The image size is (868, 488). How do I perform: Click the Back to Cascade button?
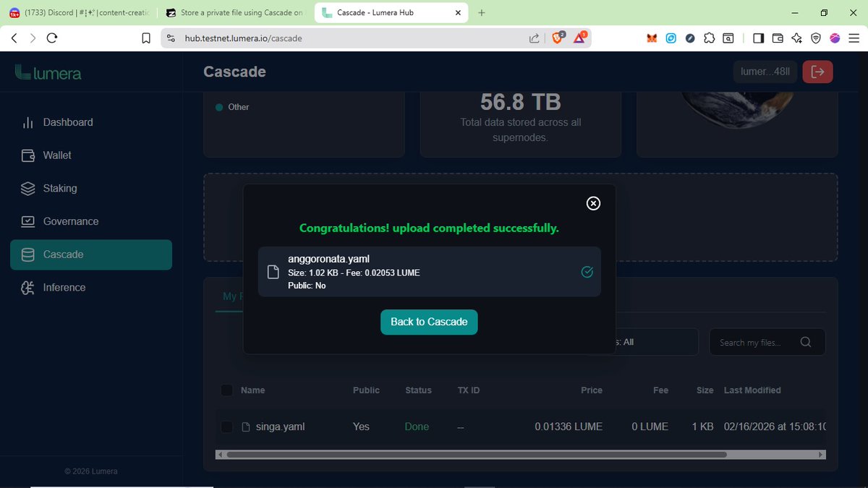tap(429, 322)
